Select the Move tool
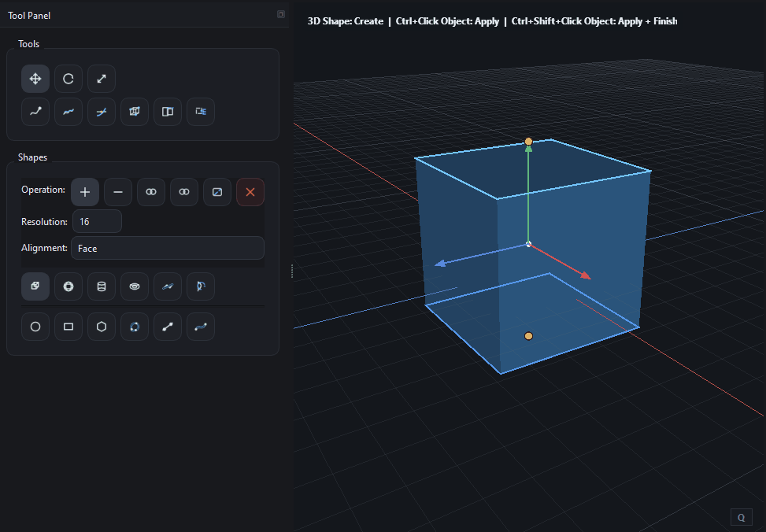Screen dimensions: 766x532 [35, 79]
